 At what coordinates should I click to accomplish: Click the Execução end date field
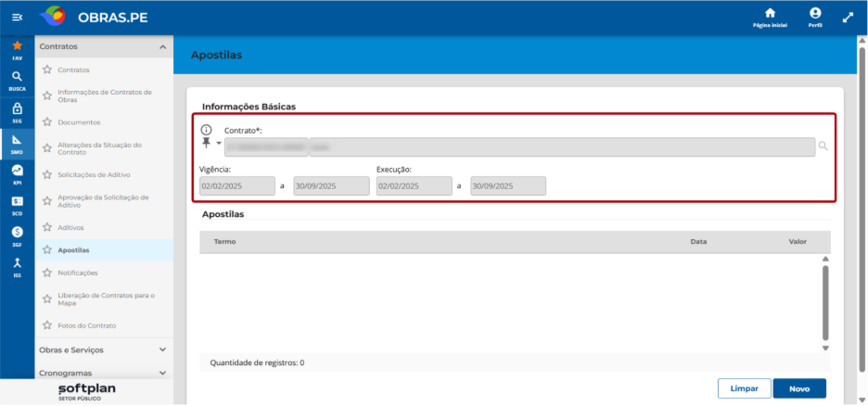[508, 186]
